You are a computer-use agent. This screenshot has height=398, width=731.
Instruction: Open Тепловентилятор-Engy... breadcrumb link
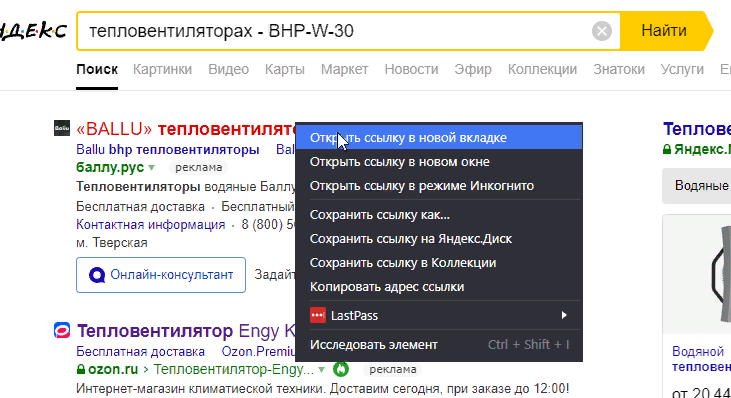(234, 370)
